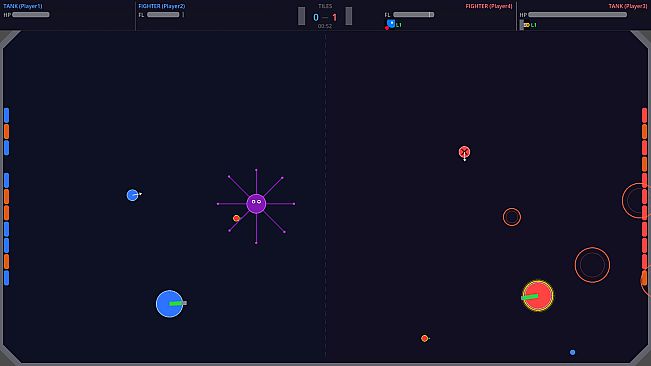The height and width of the screenshot is (366, 651).
Task: Select the large red tank with yellow outline
Action: click(538, 296)
